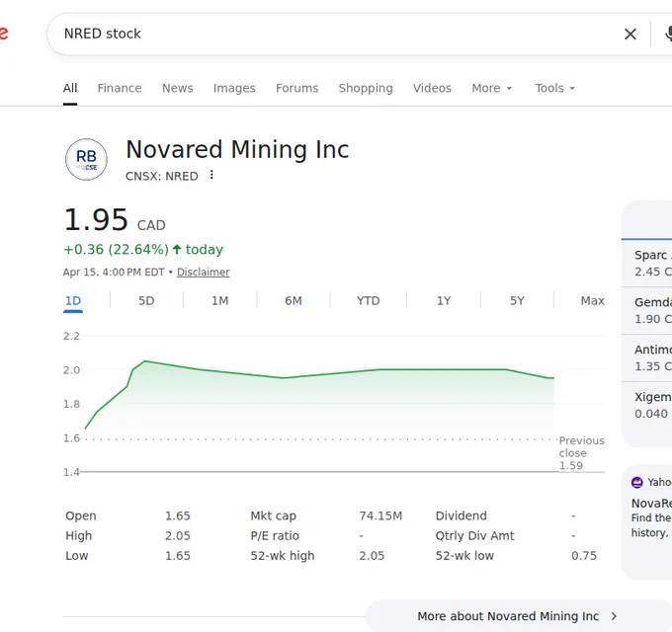Open the Tools dropdown
Screen dimensions: 672x632
[x=554, y=88]
